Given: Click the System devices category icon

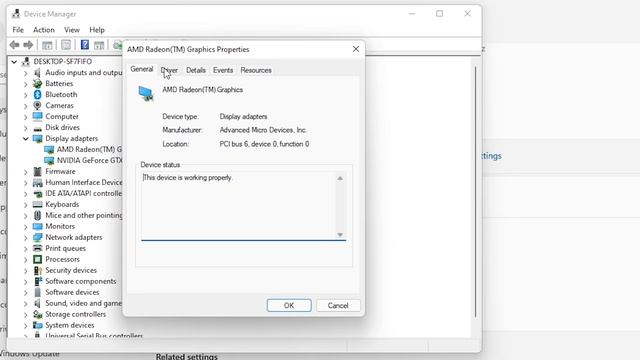Looking at the screenshot, I should tap(38, 325).
